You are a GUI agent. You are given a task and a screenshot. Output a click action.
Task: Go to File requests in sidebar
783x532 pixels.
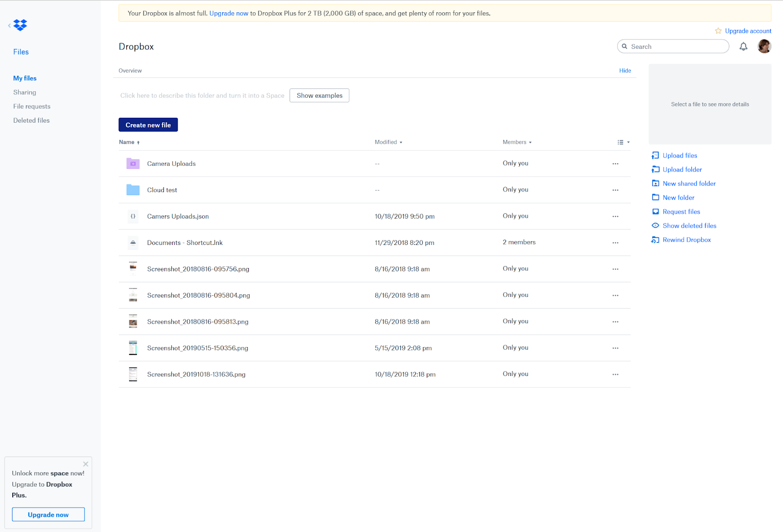32,107
